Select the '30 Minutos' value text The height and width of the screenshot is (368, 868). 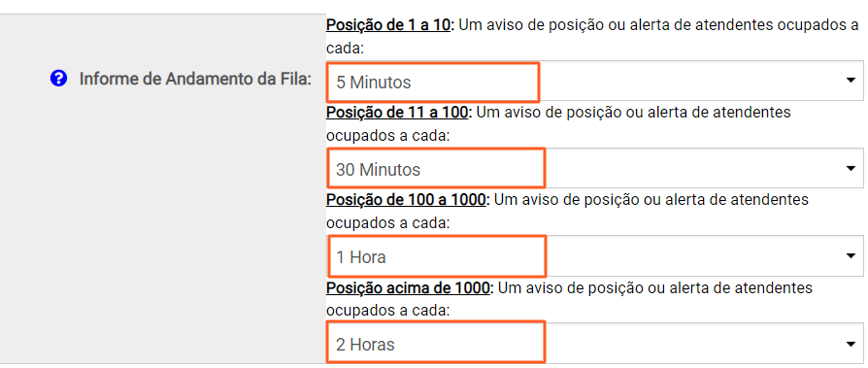click(x=378, y=170)
